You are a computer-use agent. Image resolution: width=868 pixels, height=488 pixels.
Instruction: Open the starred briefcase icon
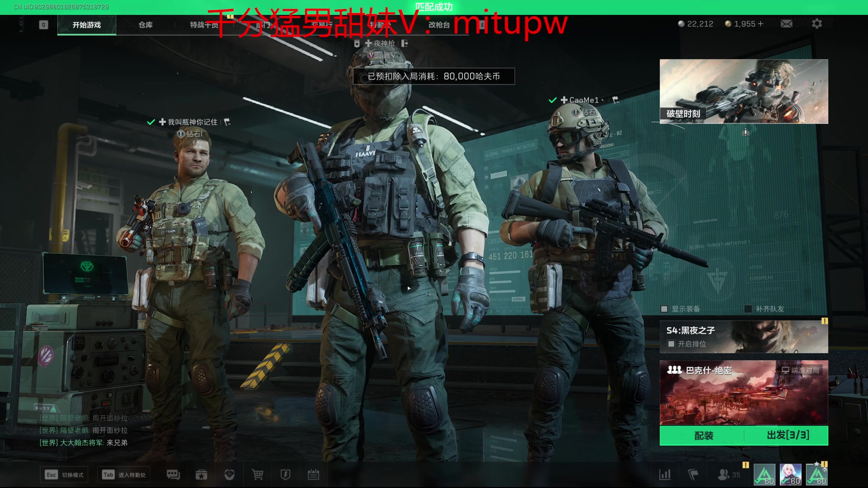(201, 474)
